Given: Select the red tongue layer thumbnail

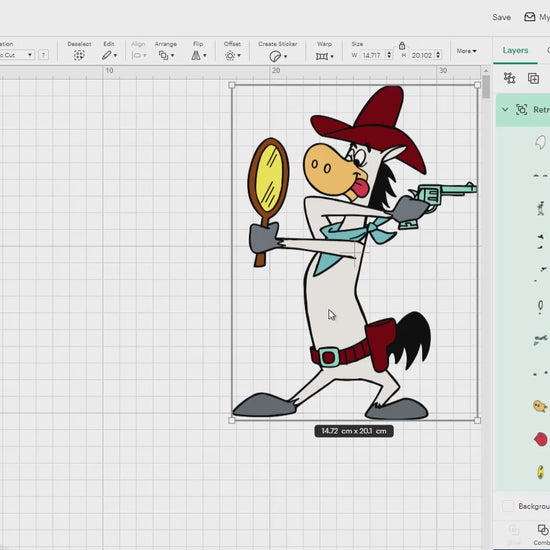Looking at the screenshot, I should click(541, 439).
